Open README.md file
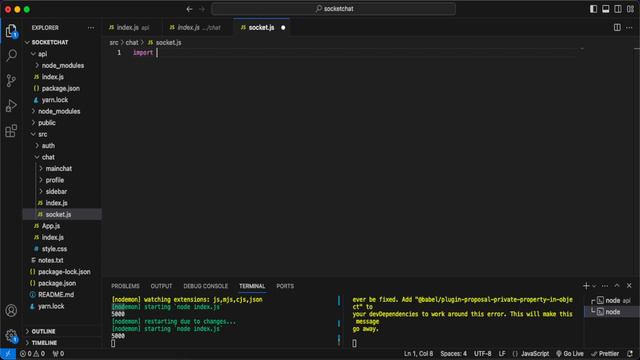640x360 pixels. pyautogui.click(x=62, y=294)
